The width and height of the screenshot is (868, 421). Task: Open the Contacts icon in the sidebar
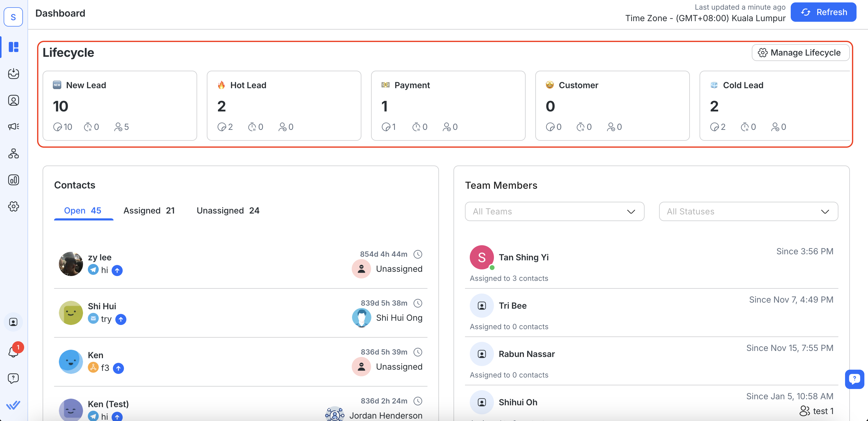[x=14, y=100]
